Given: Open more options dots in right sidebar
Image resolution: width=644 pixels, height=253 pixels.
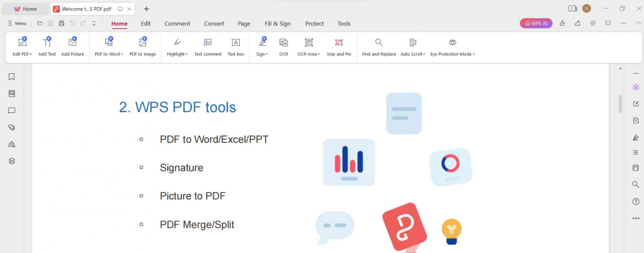Looking at the screenshot, I should 635,218.
